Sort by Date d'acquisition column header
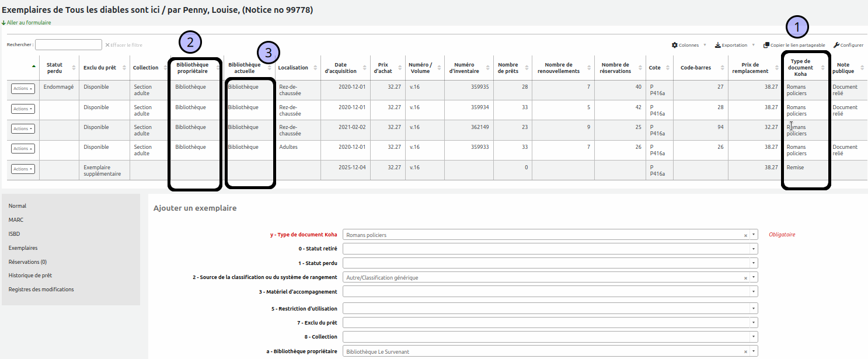 (x=344, y=68)
